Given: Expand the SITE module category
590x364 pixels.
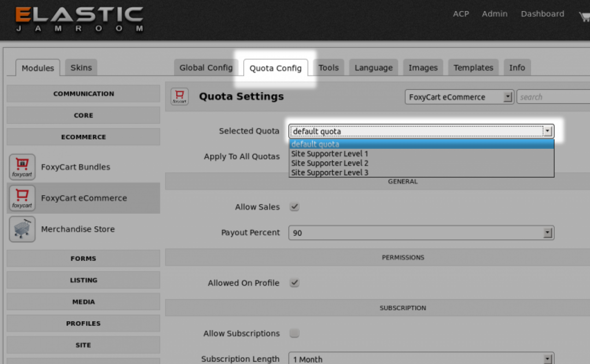Looking at the screenshot, I should tap(83, 345).
